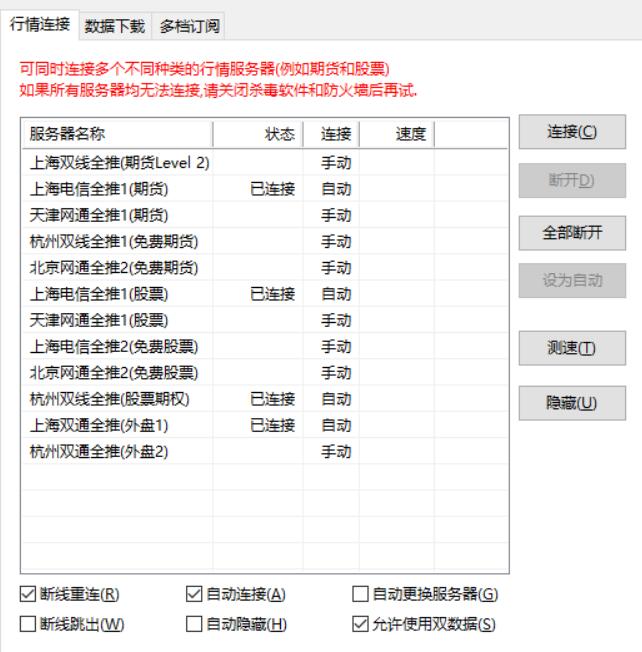642x652 pixels.
Task: Select server 上海电信全推2(免费股票)
Action: point(114,346)
